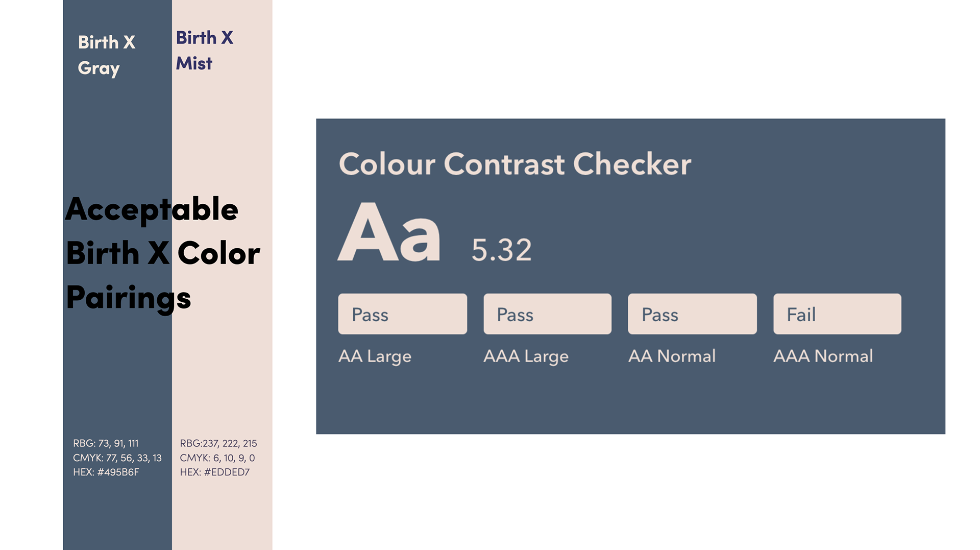Click the Acceptable Birth X Color Pairings heading
This screenshot has height=550, width=980.
click(x=163, y=254)
